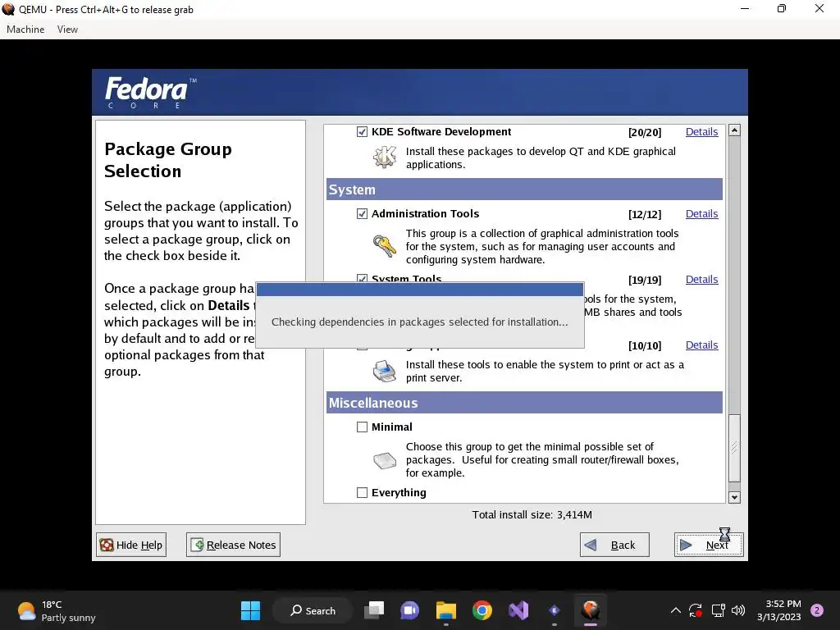Viewport: 840px width, 630px height.
Task: Click the package list scroll down arrow
Action: (x=734, y=497)
